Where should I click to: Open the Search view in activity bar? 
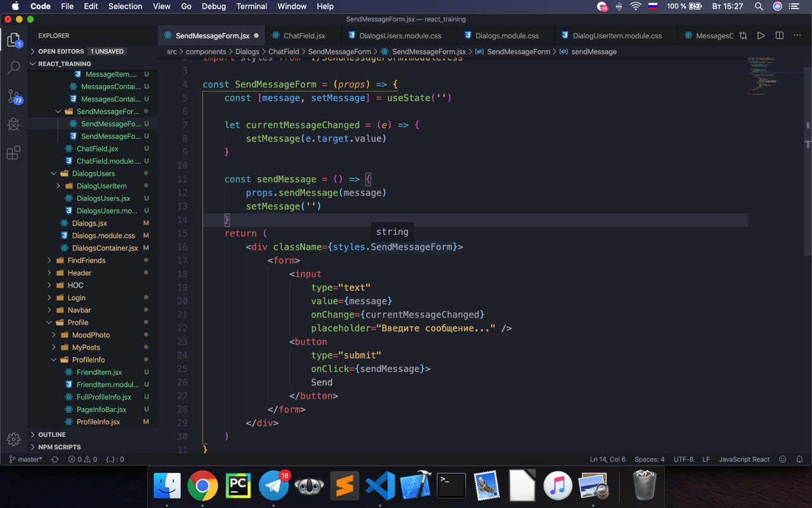coord(13,68)
